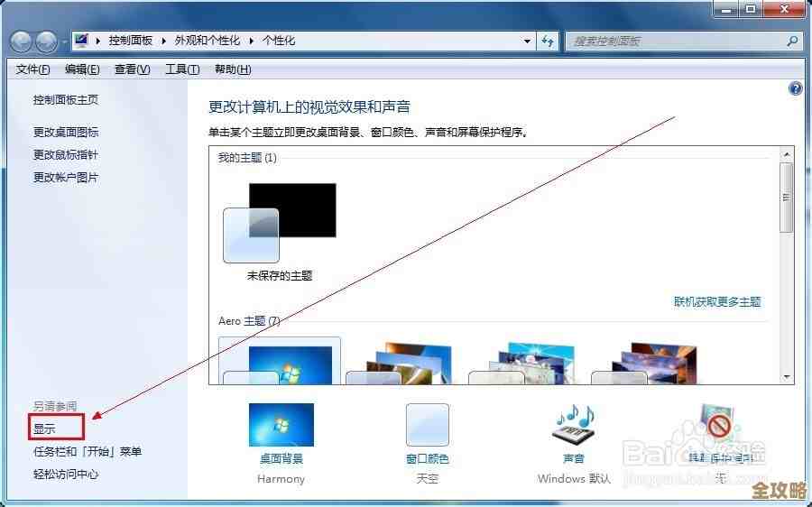The height and width of the screenshot is (507, 812).
Task: Click the 我的主题 (1) group header
Action: pyautogui.click(x=247, y=158)
